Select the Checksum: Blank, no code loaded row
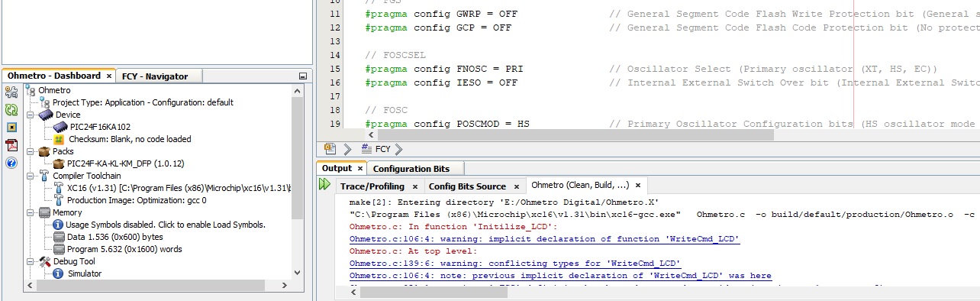This screenshot has height=301, width=980. coord(130,139)
